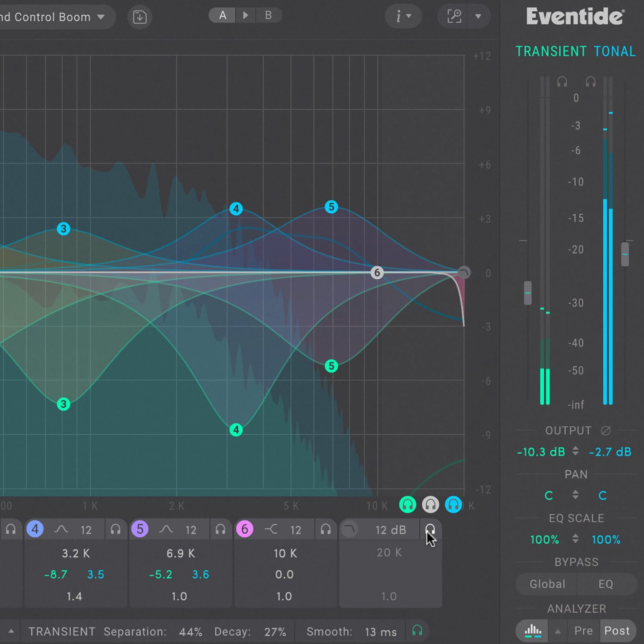This screenshot has height=644, width=644.
Task: Collapse the TRANSIENT settings panel with the arrow
Action: (x=11, y=631)
